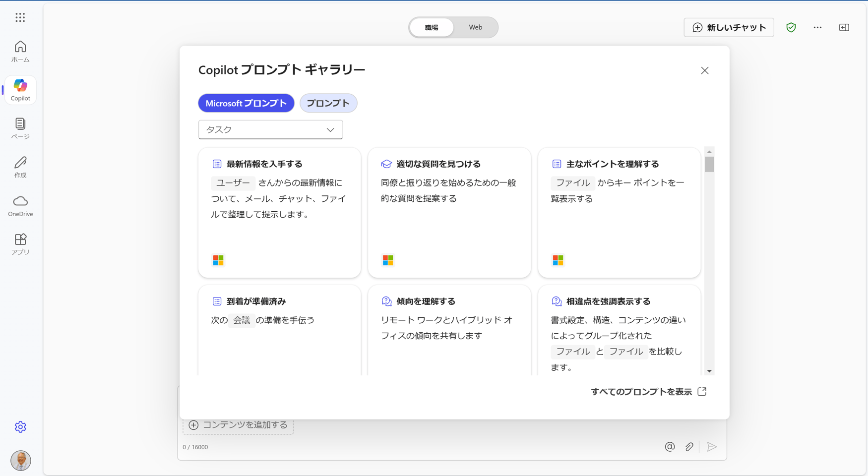Switch chat mode to 職場
868x476 pixels.
click(431, 27)
